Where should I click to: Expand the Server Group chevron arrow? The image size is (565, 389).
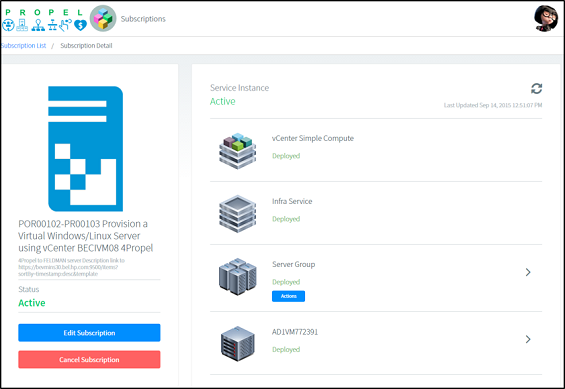point(528,272)
